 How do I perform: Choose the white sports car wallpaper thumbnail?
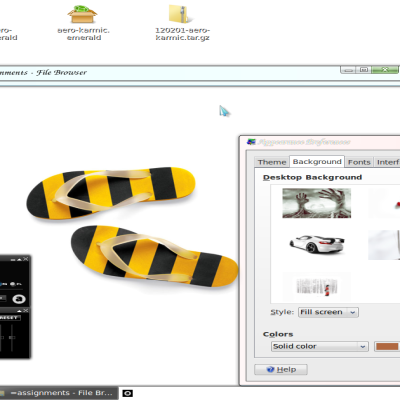coord(316,244)
